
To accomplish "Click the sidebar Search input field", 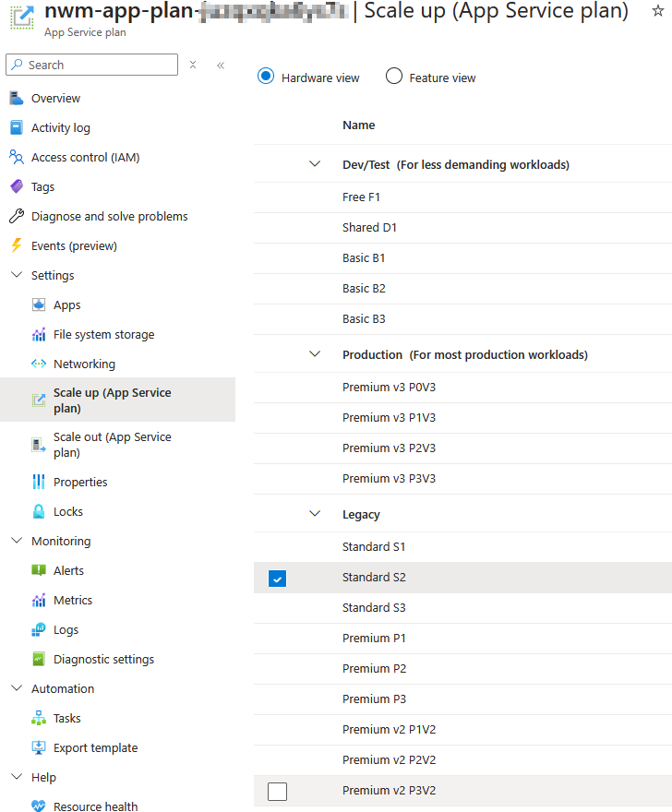I will tap(91, 65).
